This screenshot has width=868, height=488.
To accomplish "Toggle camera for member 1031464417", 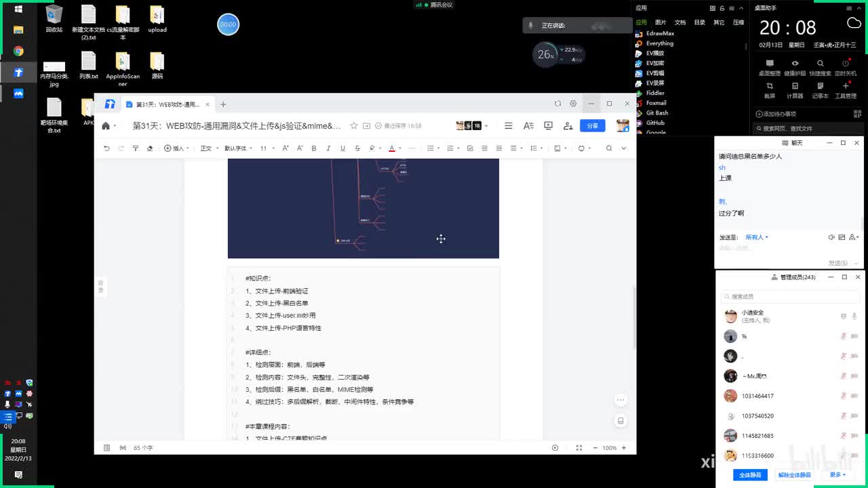I will [x=854, y=396].
